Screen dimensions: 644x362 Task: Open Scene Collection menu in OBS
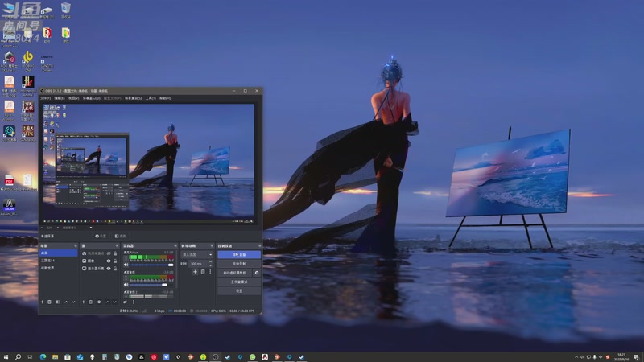point(133,98)
